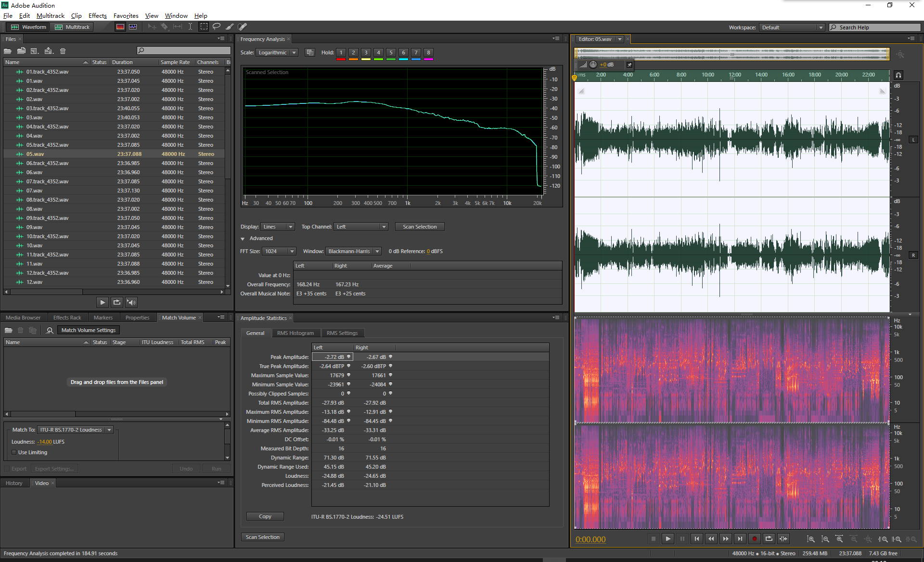Click Hold button 5

[x=391, y=53]
